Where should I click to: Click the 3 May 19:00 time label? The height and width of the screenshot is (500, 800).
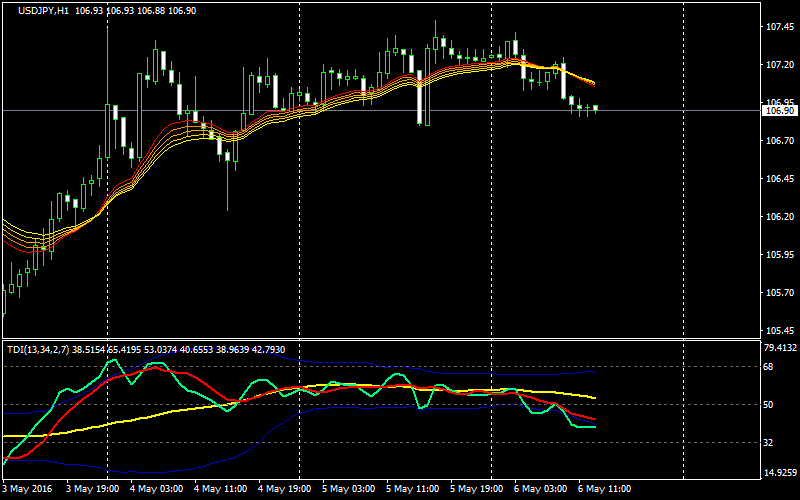coord(92,489)
